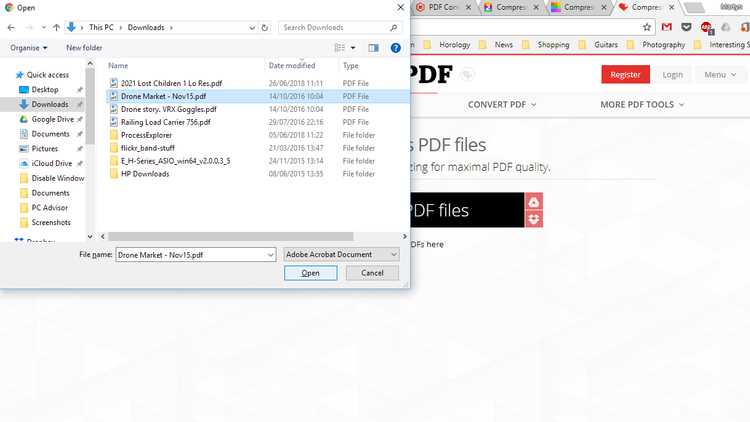
Task: Open iCloud Drive in the navigation pane
Action: click(52, 163)
